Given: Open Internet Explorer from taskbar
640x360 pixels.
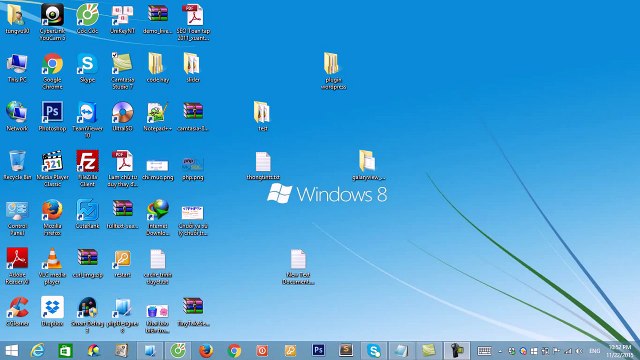Looking at the screenshot, I should (38, 351).
